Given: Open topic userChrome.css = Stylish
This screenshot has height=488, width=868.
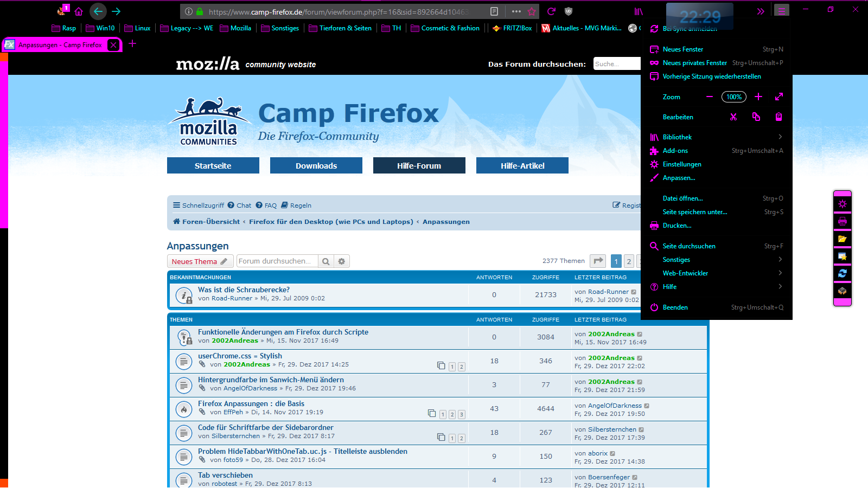Looking at the screenshot, I should click(x=240, y=356).
